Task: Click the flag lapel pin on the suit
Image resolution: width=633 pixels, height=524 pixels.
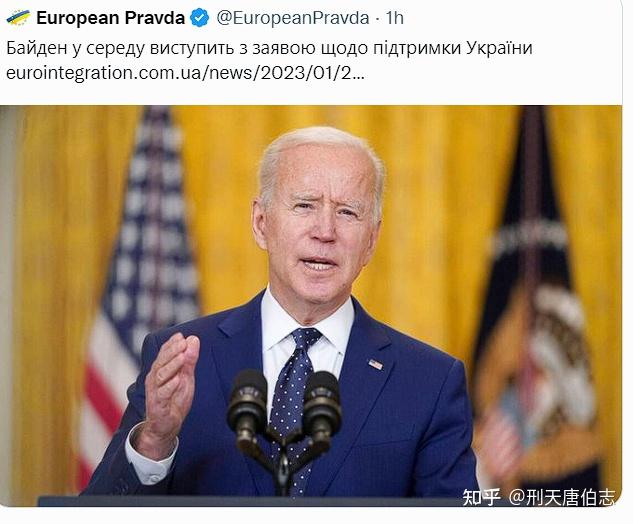Action: pyautogui.click(x=375, y=364)
